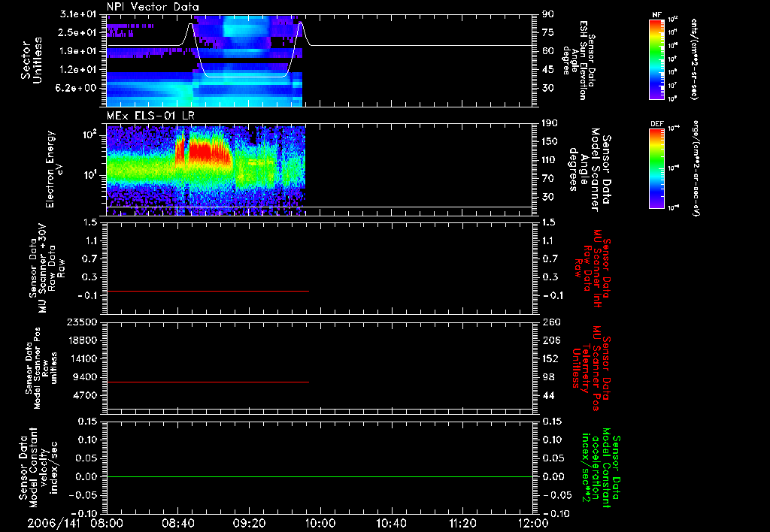This screenshot has width=770, height=532.
Task: Click the 10:00 time axis label
Action: [320, 523]
